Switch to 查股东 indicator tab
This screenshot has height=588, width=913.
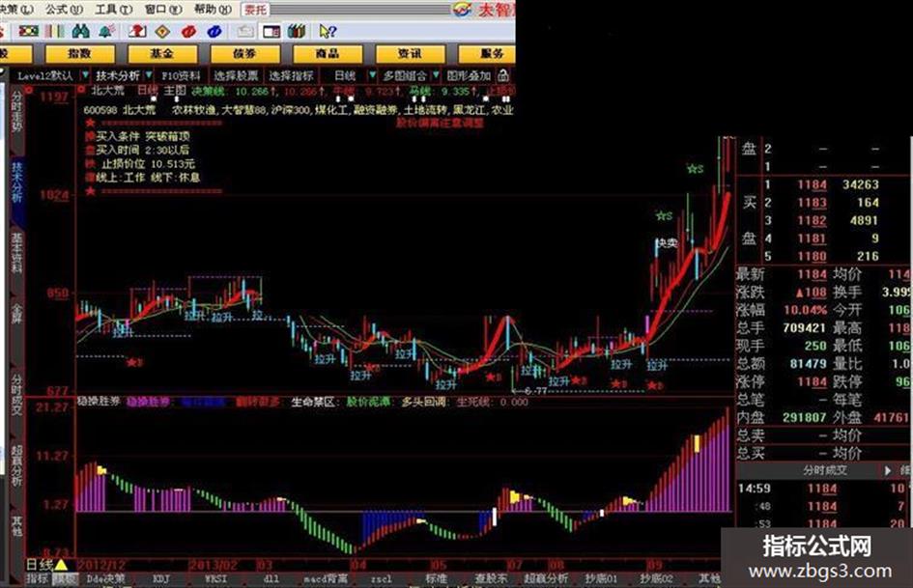point(491,578)
